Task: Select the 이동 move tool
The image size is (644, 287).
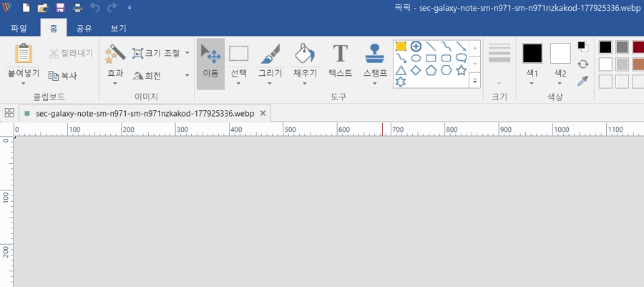Action: click(210, 64)
